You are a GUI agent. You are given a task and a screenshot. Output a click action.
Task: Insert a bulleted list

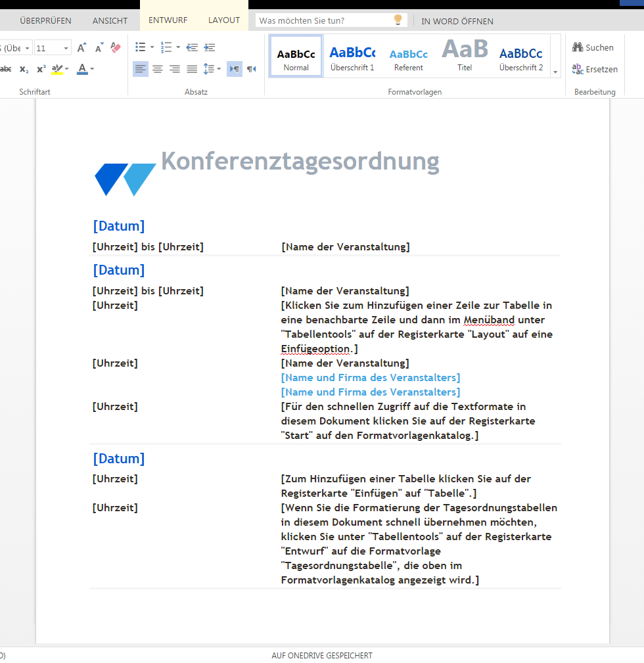pos(140,47)
